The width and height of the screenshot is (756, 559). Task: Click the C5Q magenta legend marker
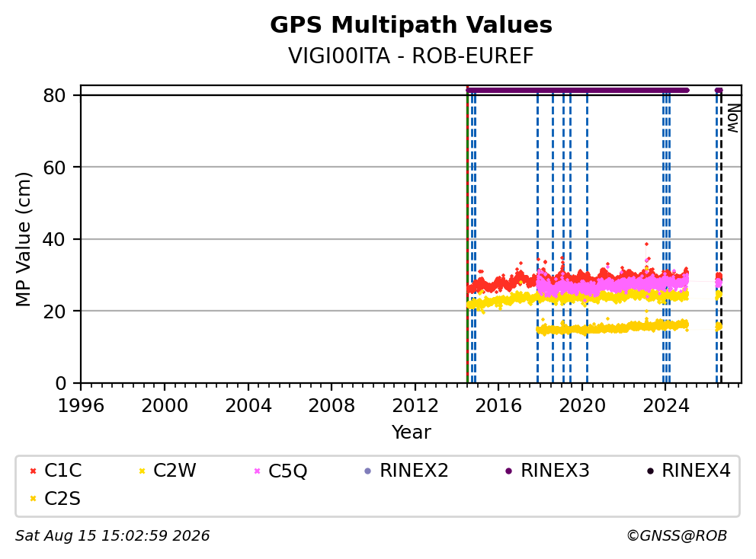click(x=257, y=471)
